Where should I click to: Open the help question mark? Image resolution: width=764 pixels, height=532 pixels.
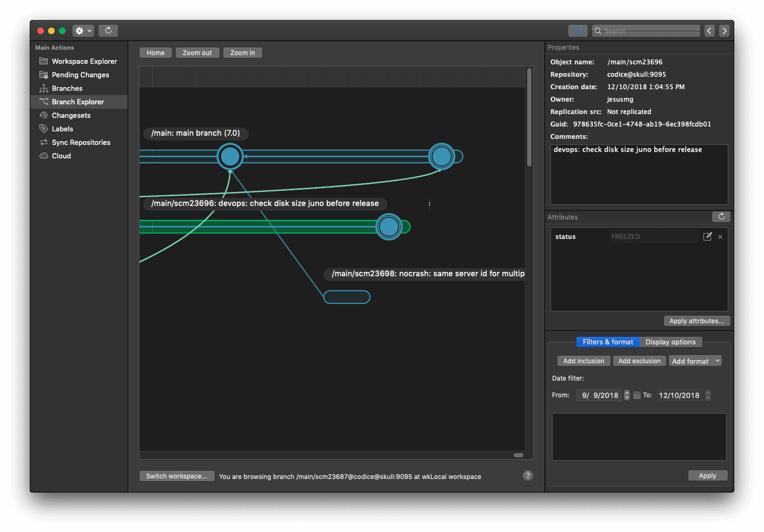(x=528, y=475)
